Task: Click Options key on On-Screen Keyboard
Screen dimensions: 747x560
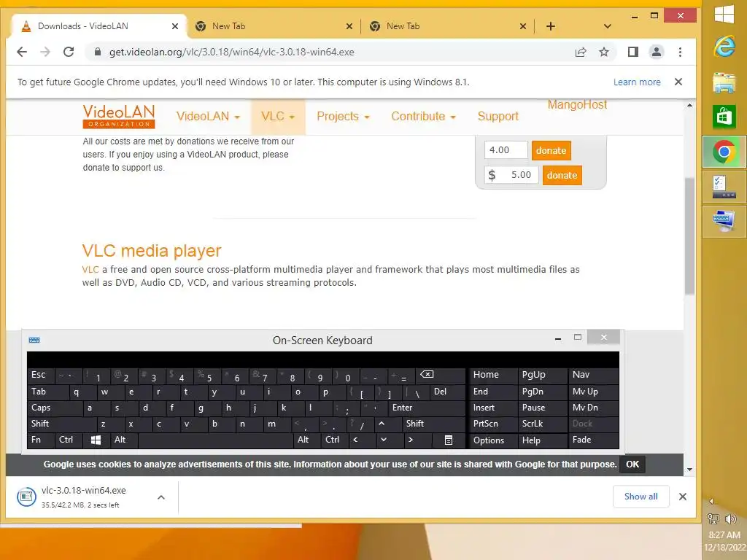Action: click(x=492, y=440)
